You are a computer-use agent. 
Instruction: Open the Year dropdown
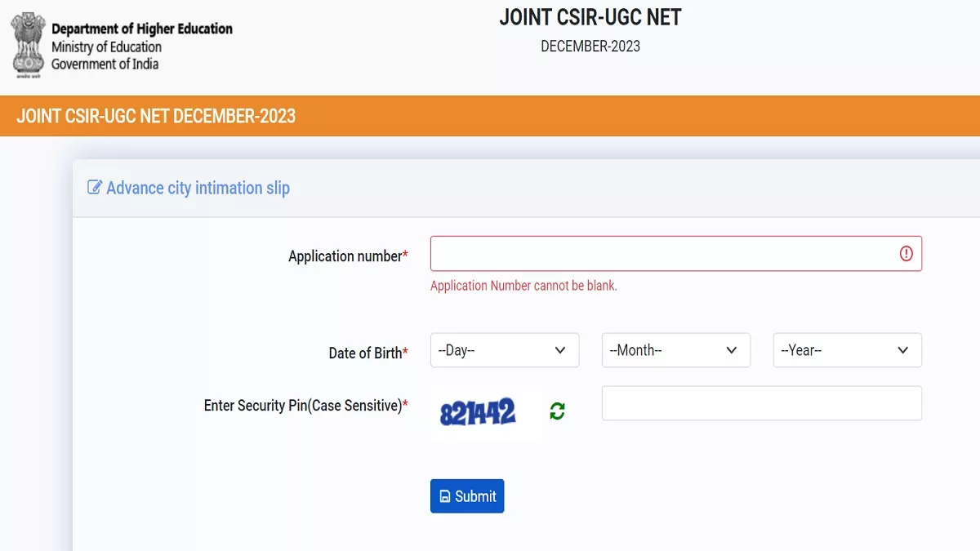point(848,350)
